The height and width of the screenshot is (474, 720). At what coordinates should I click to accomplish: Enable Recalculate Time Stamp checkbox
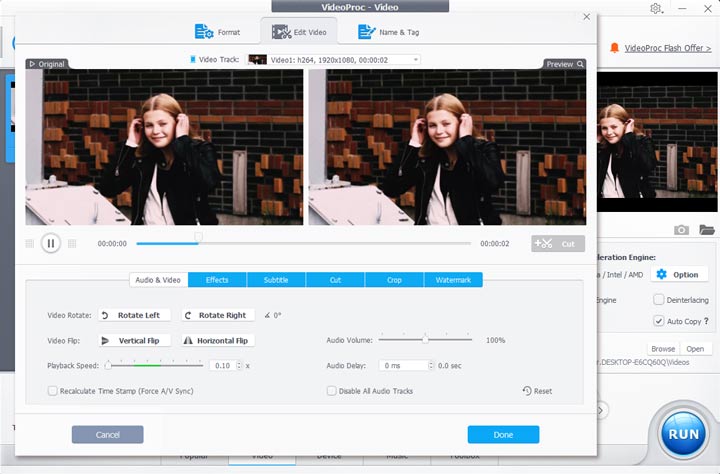[53, 391]
